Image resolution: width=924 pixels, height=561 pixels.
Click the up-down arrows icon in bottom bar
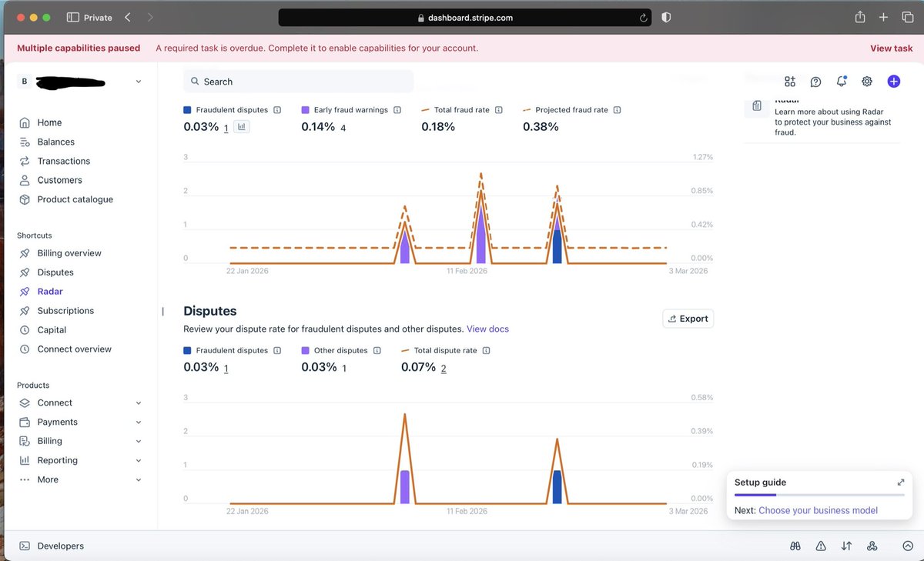coord(846,546)
